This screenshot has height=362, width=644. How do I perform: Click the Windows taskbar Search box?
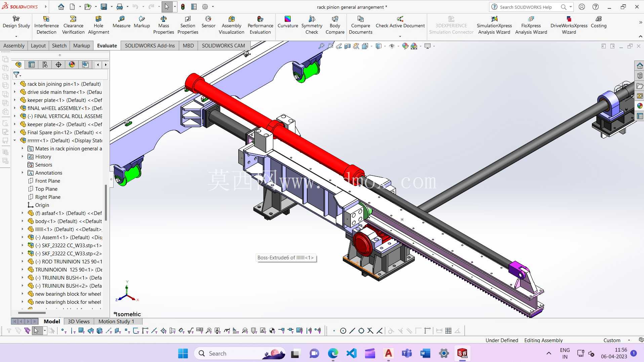click(240, 353)
